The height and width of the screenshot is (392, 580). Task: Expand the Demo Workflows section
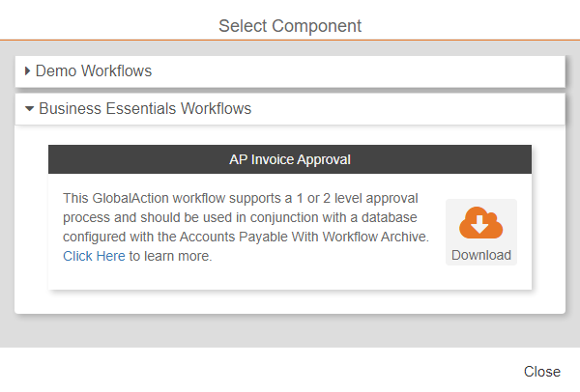[x=93, y=71]
